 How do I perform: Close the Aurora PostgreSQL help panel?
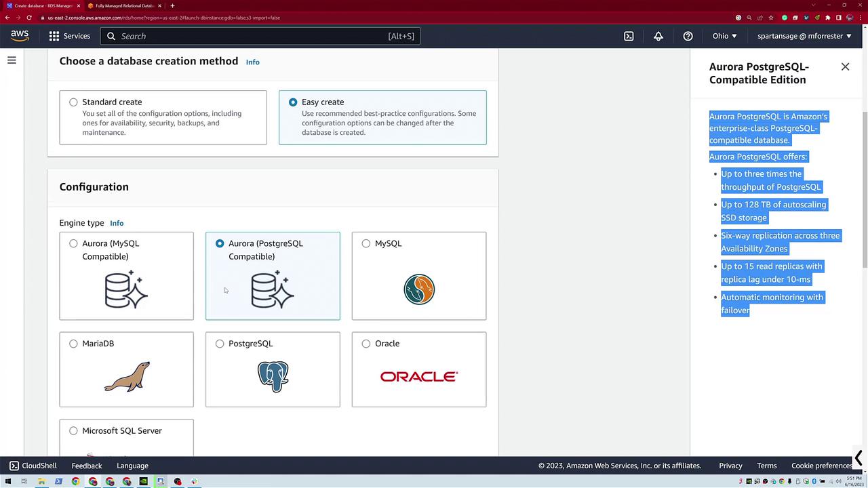click(x=845, y=66)
